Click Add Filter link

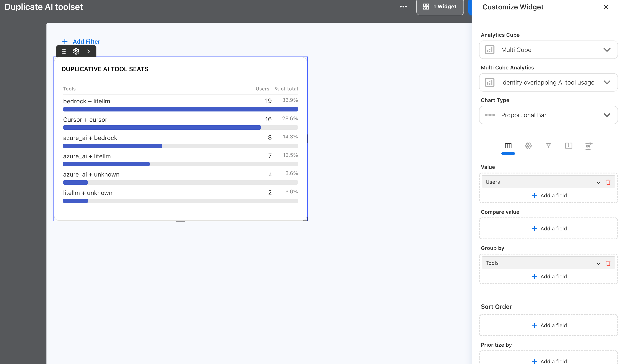click(86, 42)
